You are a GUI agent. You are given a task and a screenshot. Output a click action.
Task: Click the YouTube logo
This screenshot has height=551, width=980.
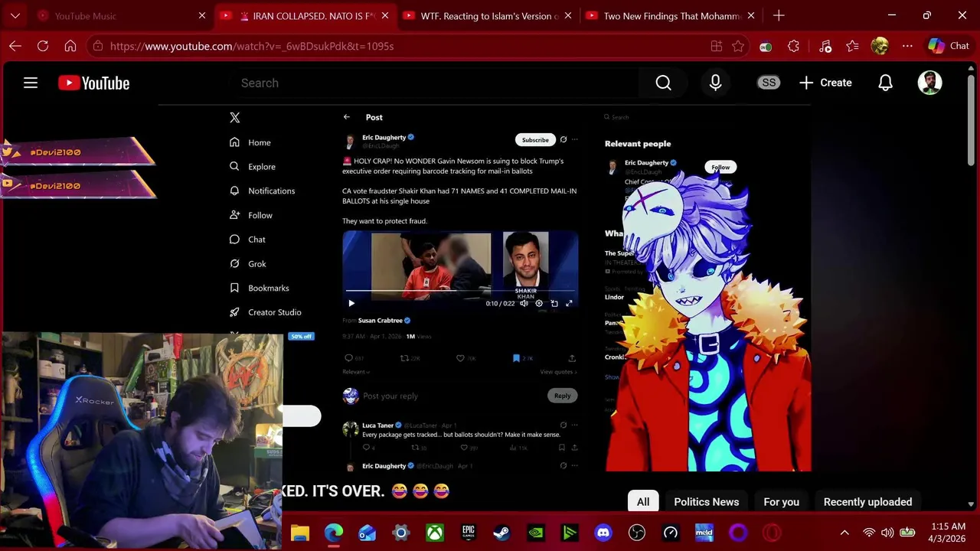pos(93,83)
